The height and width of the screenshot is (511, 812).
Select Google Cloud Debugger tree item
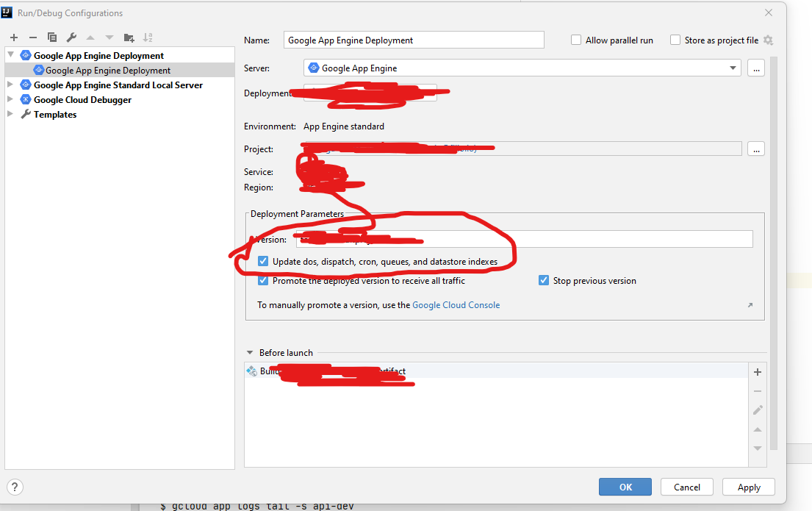[x=82, y=99]
